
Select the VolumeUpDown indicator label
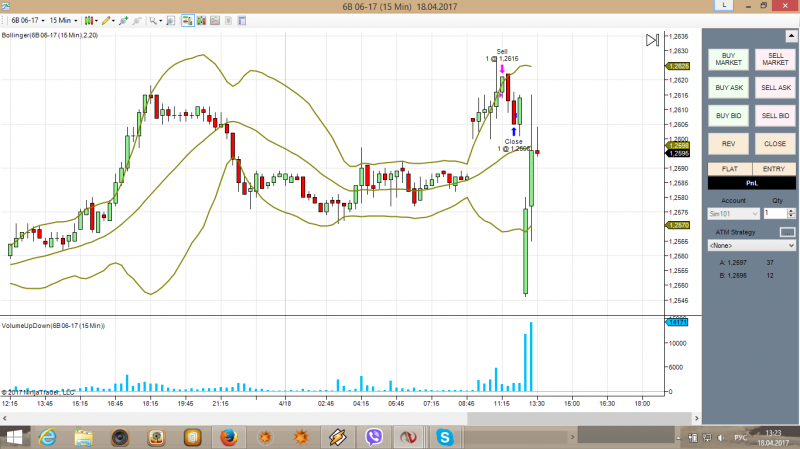pyautogui.click(x=53, y=326)
